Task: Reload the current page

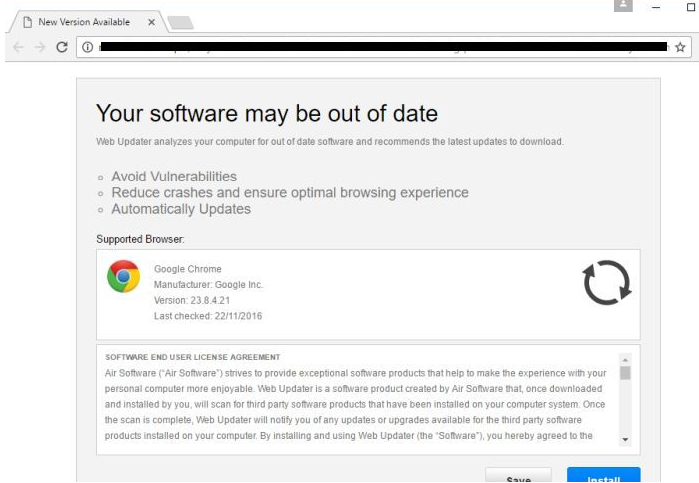Action: click(62, 46)
